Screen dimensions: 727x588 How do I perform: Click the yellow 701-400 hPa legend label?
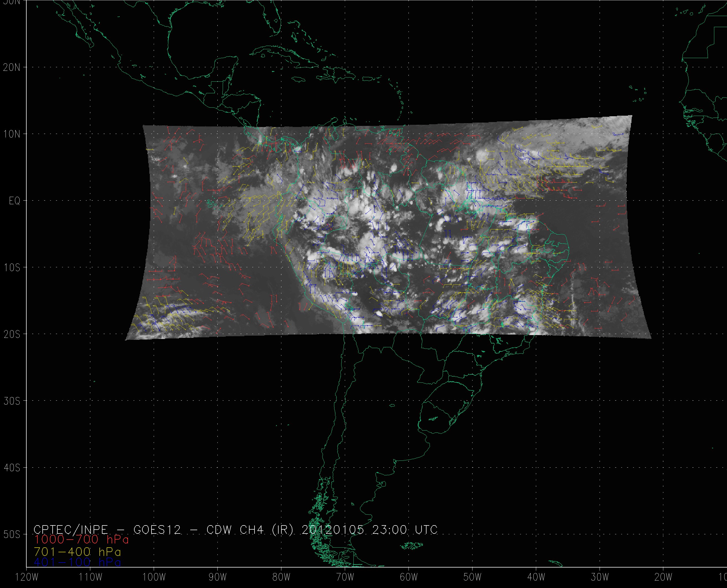(x=77, y=552)
